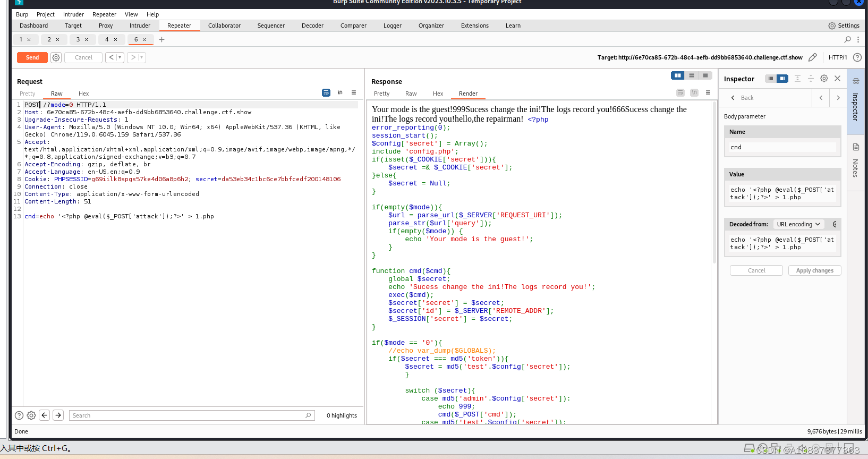Open the Notes side panel
Image resolution: width=868 pixels, height=459 pixels.
click(856, 161)
